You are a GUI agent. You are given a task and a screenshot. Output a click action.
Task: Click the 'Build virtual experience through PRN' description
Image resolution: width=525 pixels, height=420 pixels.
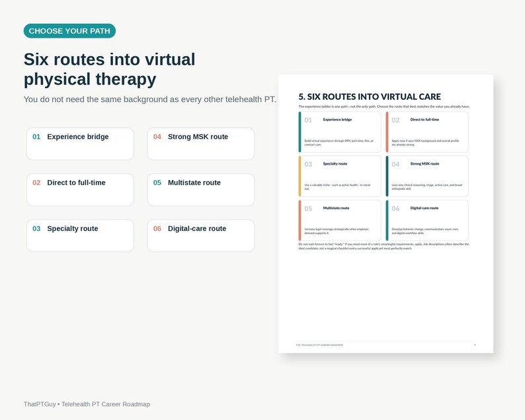click(339, 143)
